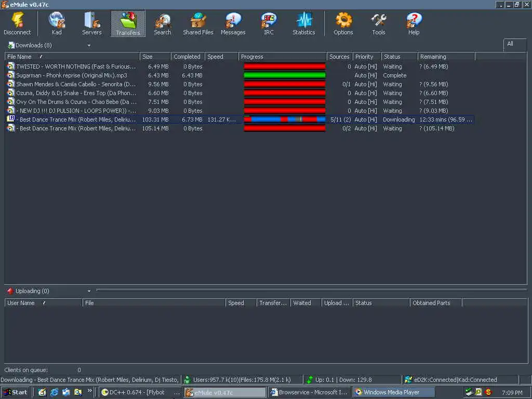Switch to DC++ 0.674 taskbar window

click(x=140, y=392)
